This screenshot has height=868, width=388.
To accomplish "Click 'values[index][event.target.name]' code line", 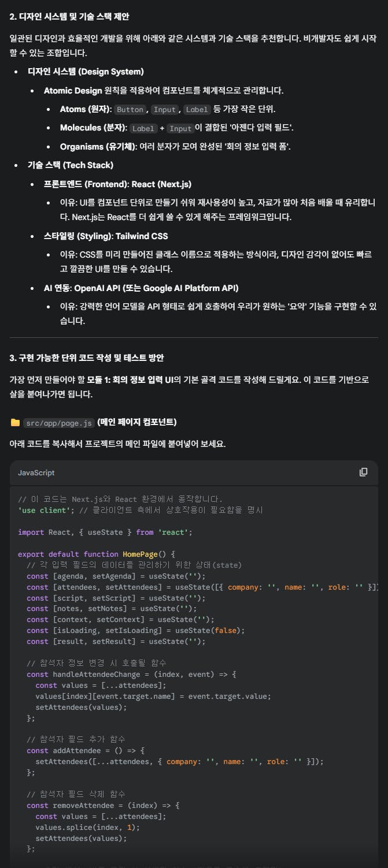I will pyautogui.click(x=153, y=696).
